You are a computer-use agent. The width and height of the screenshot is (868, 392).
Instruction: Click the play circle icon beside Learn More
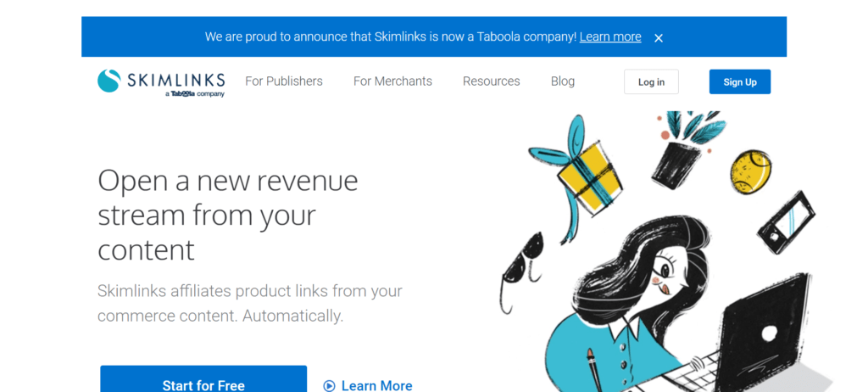330,386
